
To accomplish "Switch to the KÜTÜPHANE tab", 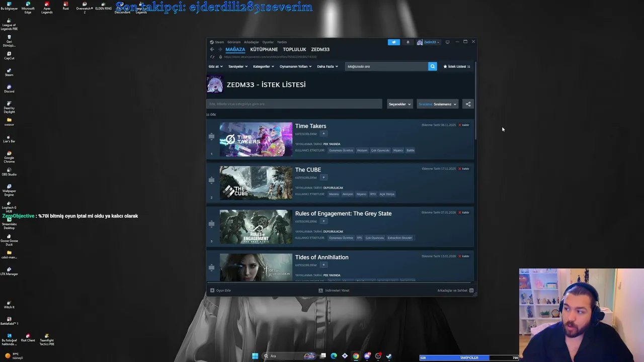I will pos(264,49).
